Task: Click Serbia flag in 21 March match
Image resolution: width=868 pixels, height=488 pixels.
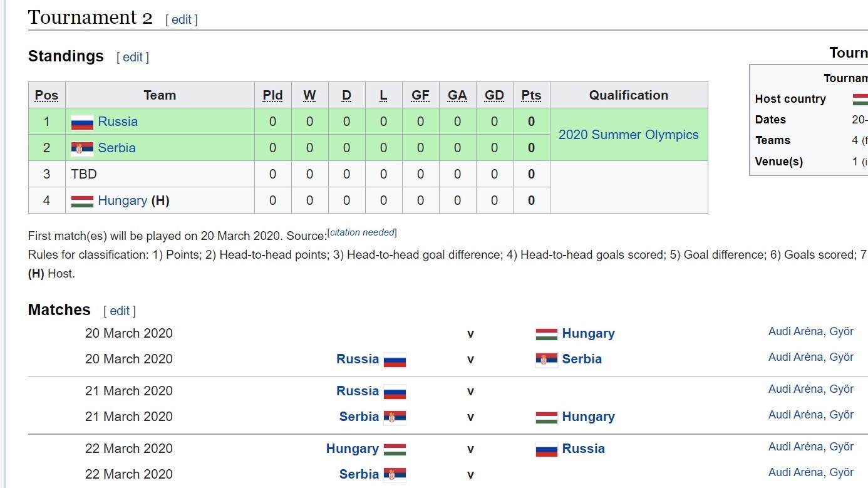Action: coord(395,417)
